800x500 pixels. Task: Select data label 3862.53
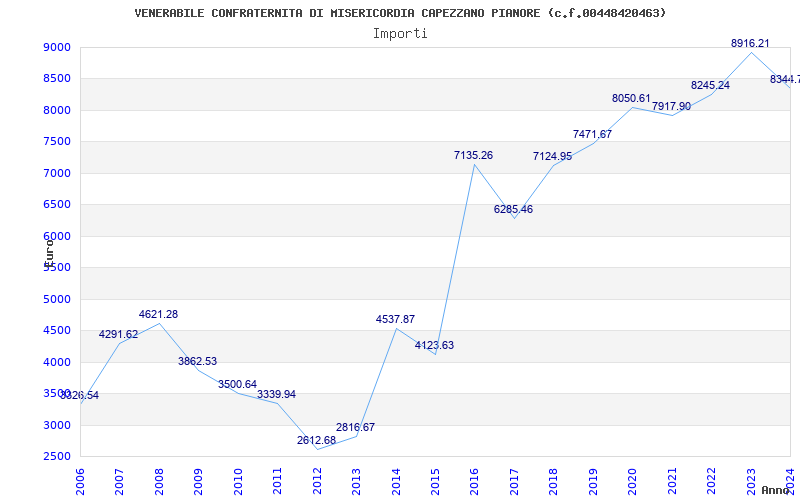[197, 361]
